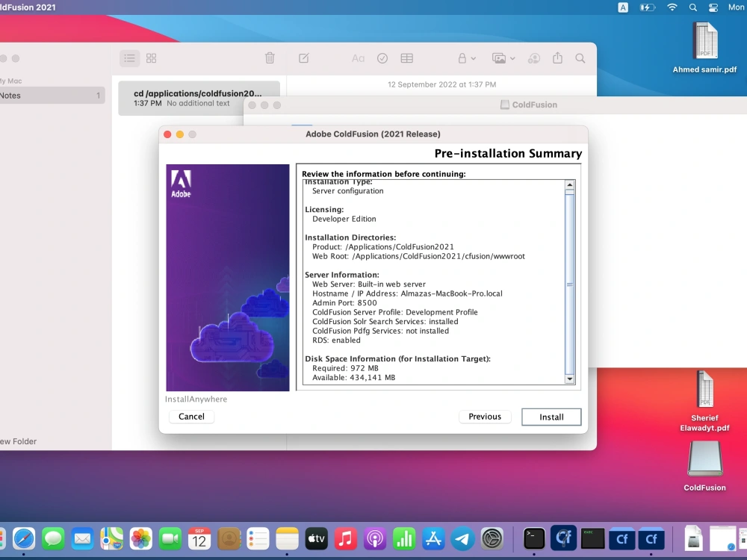Open Safari from the dock
The width and height of the screenshot is (747, 560).
24,539
